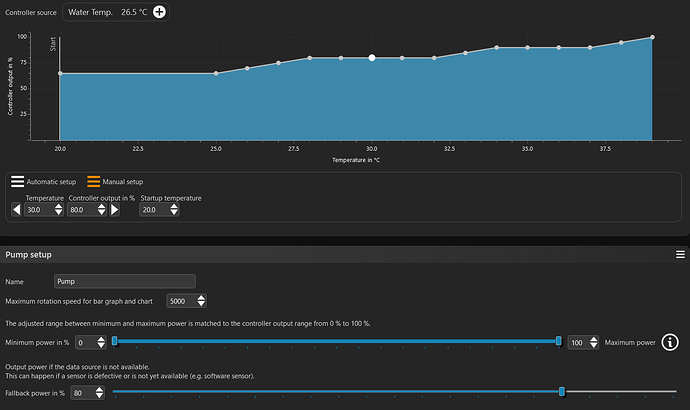
Task: Adjust the Minimum power spinner arrows
Action: (x=100, y=343)
